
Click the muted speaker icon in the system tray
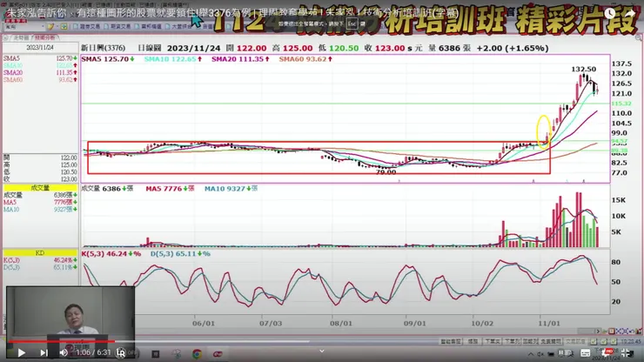click(x=540, y=354)
